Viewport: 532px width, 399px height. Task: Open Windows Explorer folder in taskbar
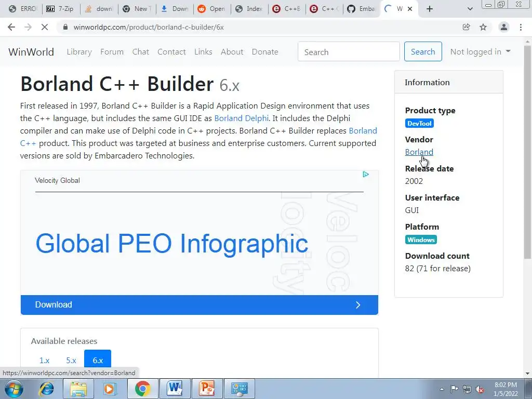(x=78, y=389)
